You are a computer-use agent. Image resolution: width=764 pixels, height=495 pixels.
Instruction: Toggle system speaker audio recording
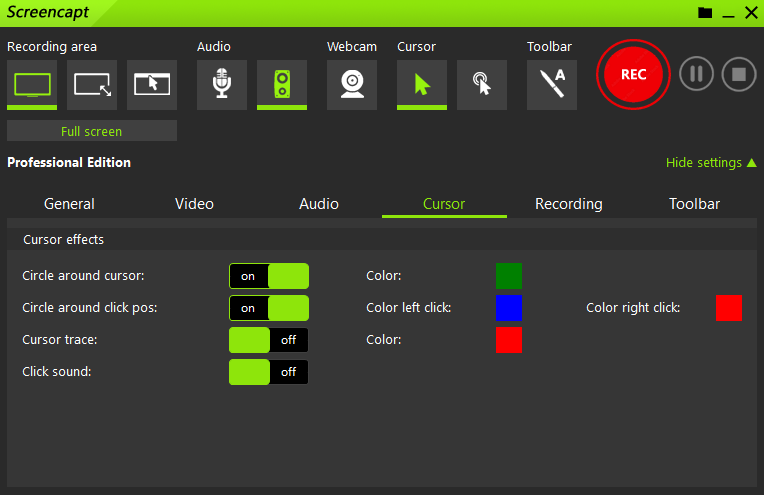click(282, 85)
